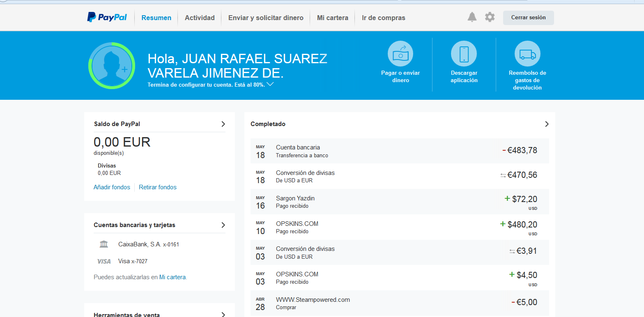This screenshot has height=317, width=644.
Task: Click the Cuentas bancarias y tarjetas heading
Action: click(x=134, y=225)
